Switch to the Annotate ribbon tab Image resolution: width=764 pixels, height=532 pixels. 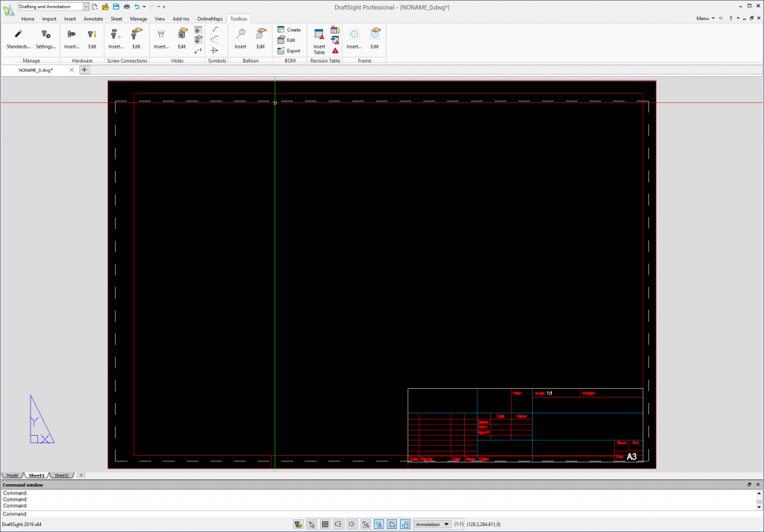93,19
